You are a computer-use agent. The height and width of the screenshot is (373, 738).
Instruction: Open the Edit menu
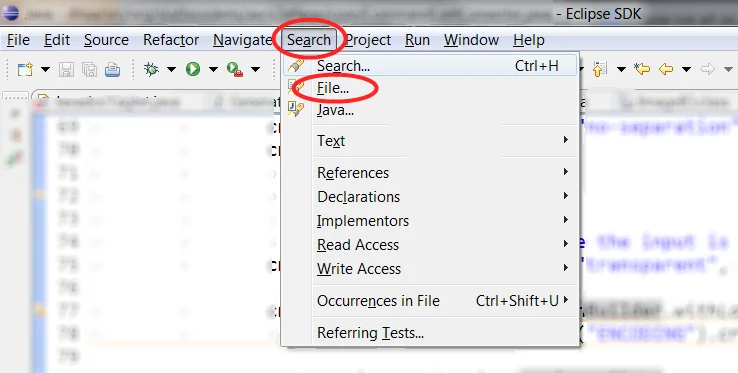tap(57, 40)
